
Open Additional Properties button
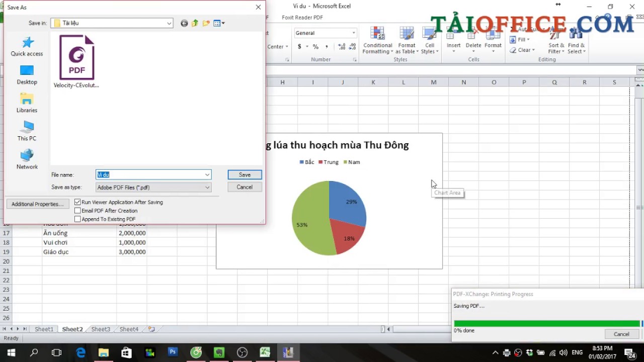(38, 204)
